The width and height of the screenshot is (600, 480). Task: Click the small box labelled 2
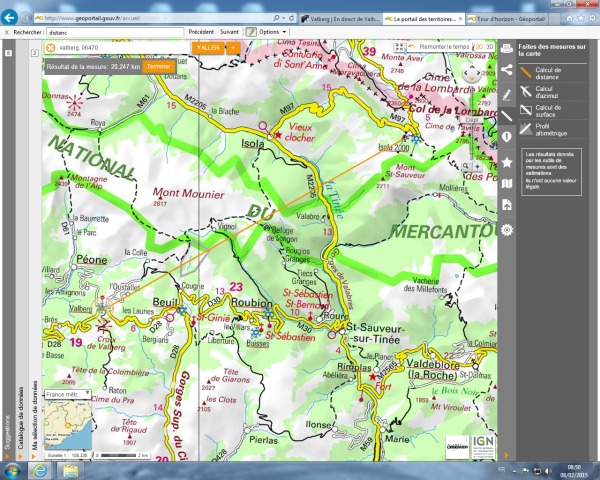(x=35, y=53)
